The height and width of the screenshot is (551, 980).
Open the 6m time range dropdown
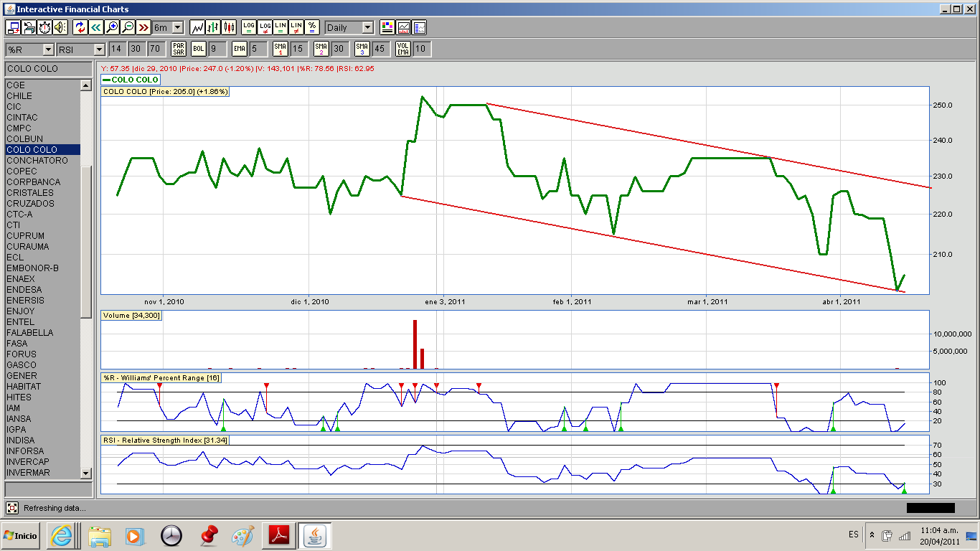click(x=177, y=27)
